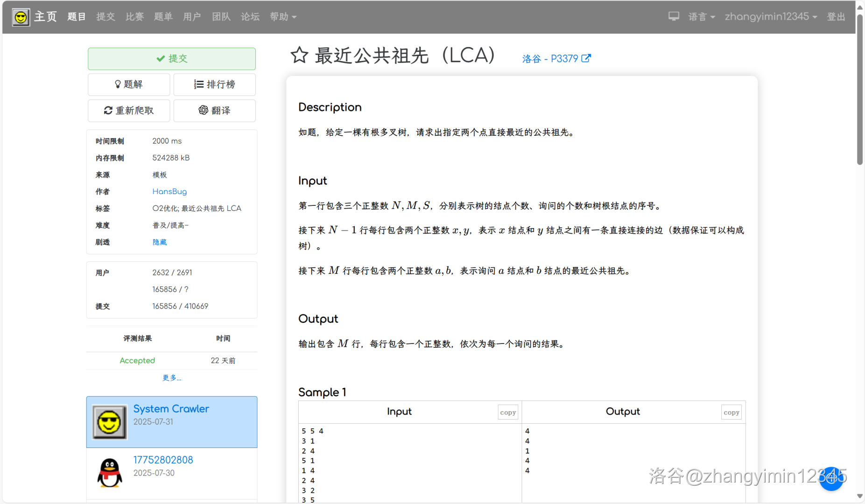865x504 pixels.
Task: Click the penguin avatar of user 17752802808
Action: (110, 473)
